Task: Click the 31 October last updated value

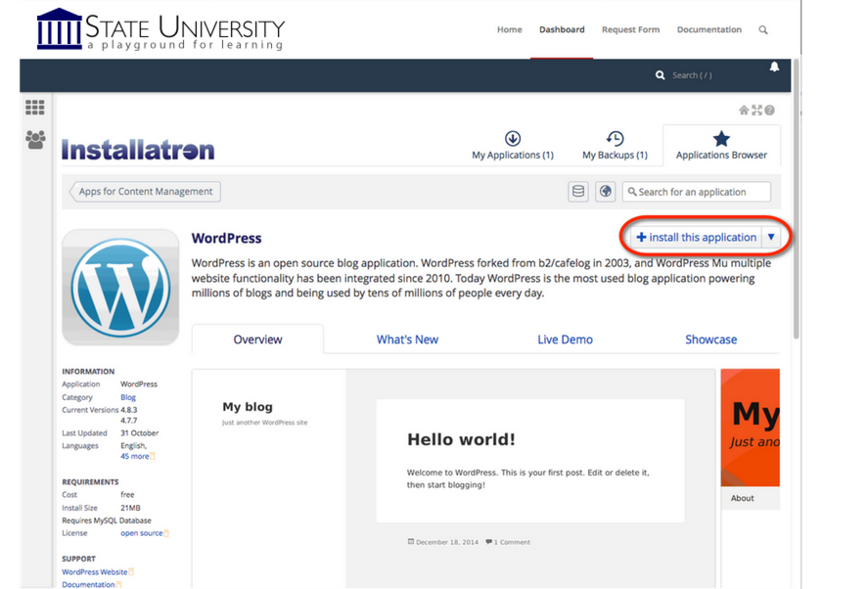Action: click(140, 432)
